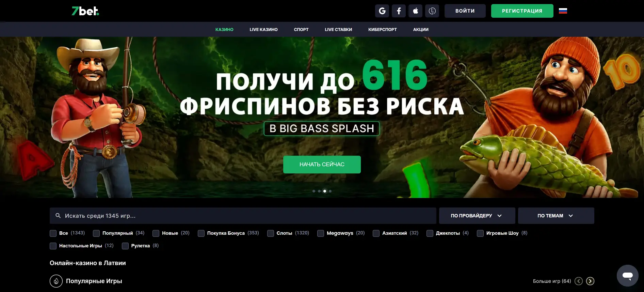Viewport: 644px width, 292px height.
Task: Check the Джекпоты (4) filter
Action: click(x=430, y=233)
